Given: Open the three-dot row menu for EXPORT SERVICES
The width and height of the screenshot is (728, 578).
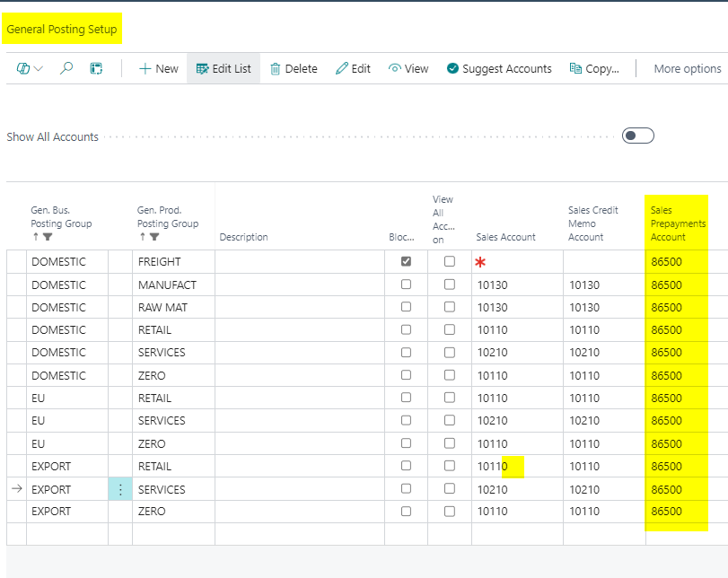Looking at the screenshot, I should (120, 489).
